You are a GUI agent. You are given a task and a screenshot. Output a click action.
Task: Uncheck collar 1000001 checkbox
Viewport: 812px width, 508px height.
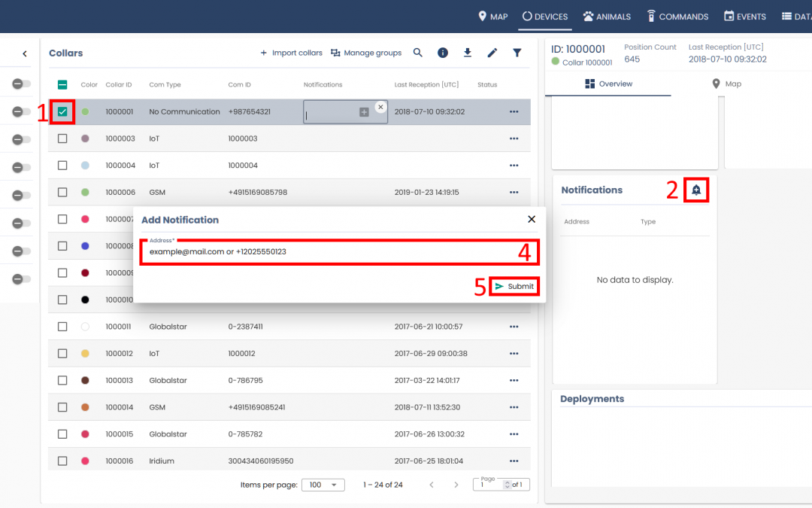point(62,111)
